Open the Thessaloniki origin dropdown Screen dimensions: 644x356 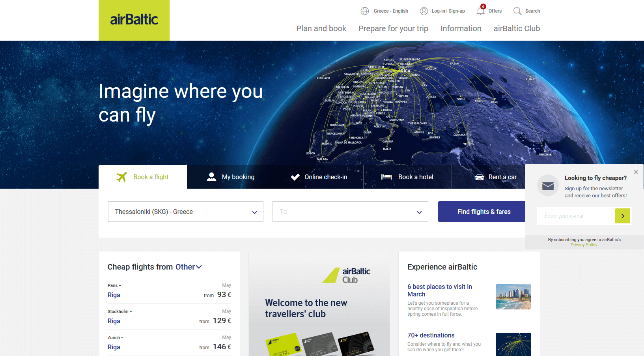pos(186,212)
